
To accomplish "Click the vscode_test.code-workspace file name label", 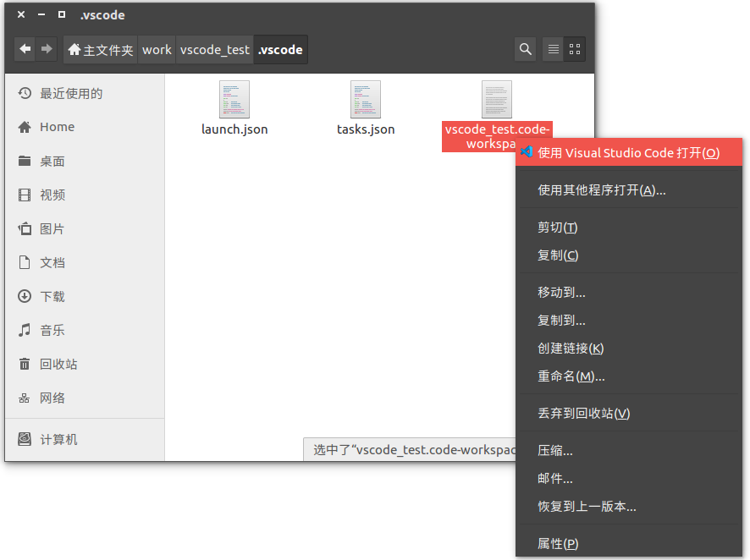I will coord(497,136).
